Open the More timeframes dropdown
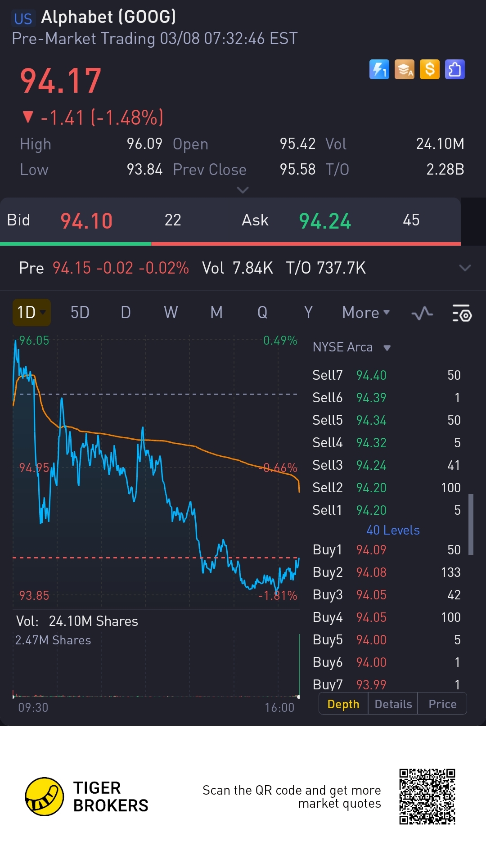The image size is (486, 868). 366,312
